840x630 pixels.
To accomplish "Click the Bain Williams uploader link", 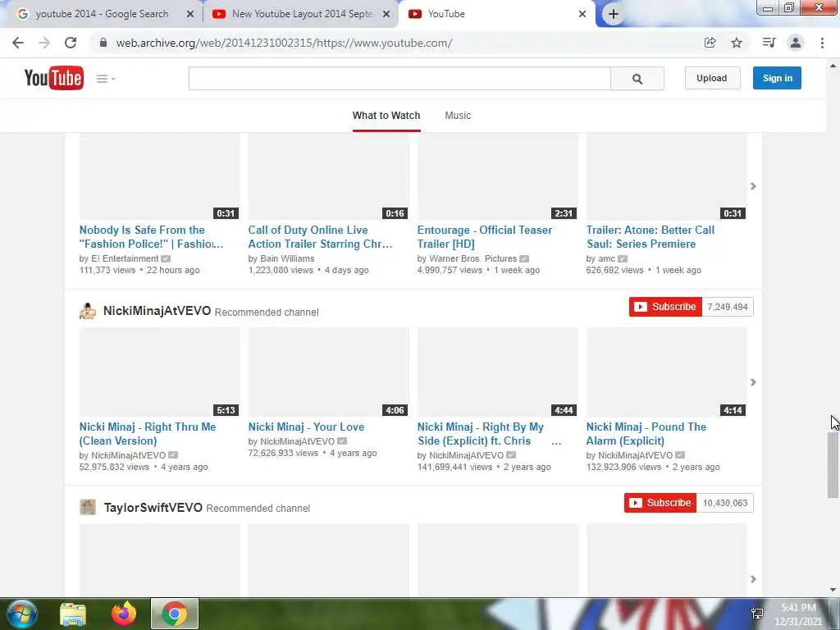I will 287,258.
